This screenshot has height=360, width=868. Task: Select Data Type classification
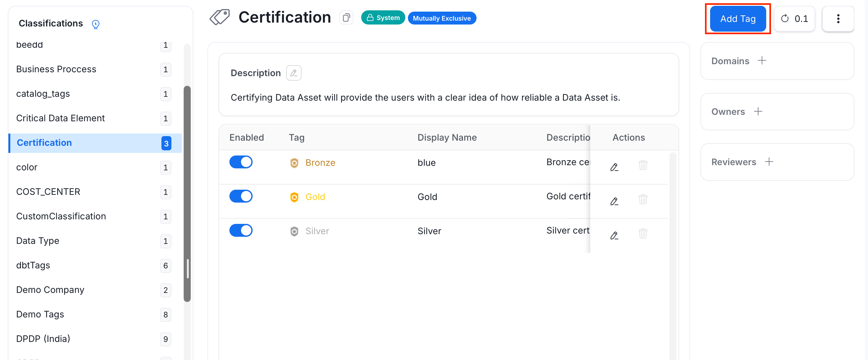95,241
